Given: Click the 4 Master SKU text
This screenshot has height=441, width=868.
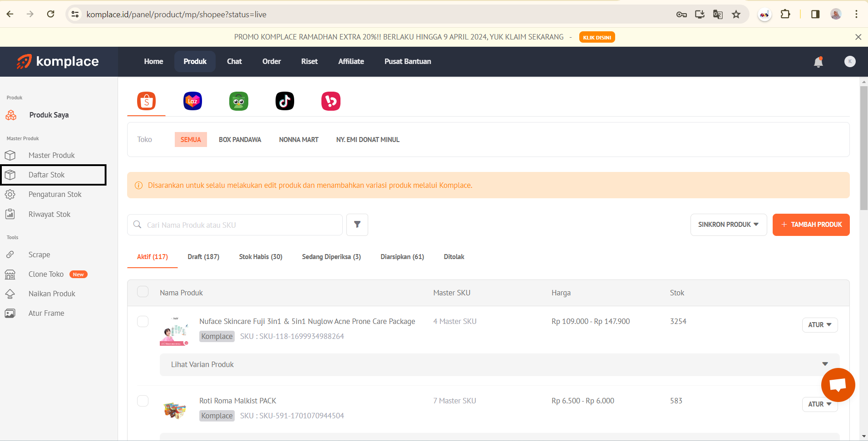Looking at the screenshot, I should click(455, 321).
